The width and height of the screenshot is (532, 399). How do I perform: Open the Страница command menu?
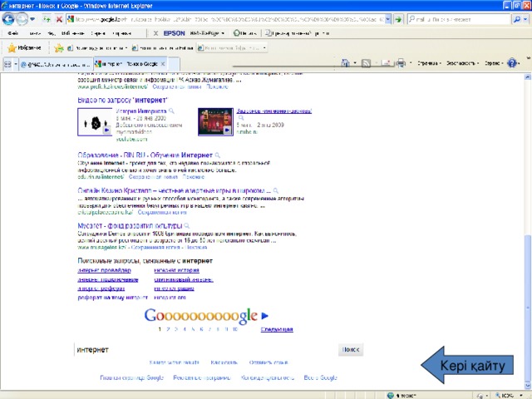429,63
